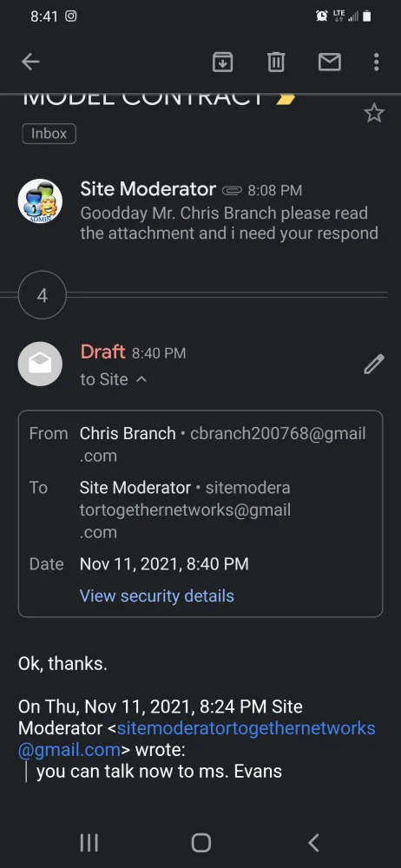Tap sitemoderatortogethernetworks@gmail.com link in quote
This screenshot has width=401, height=868.
pos(197,739)
